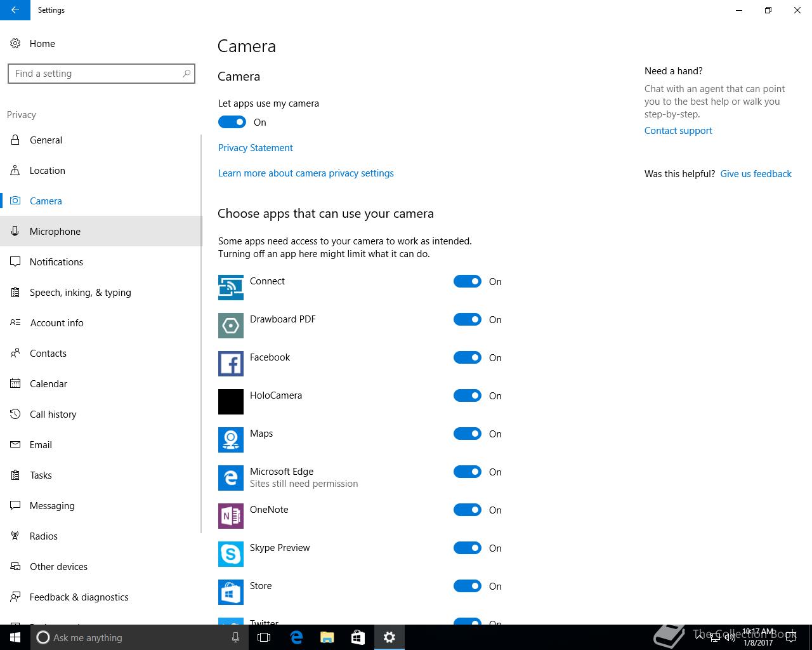Click the Skype Preview app icon
Screen dimensions: 812x650
coord(231,554)
